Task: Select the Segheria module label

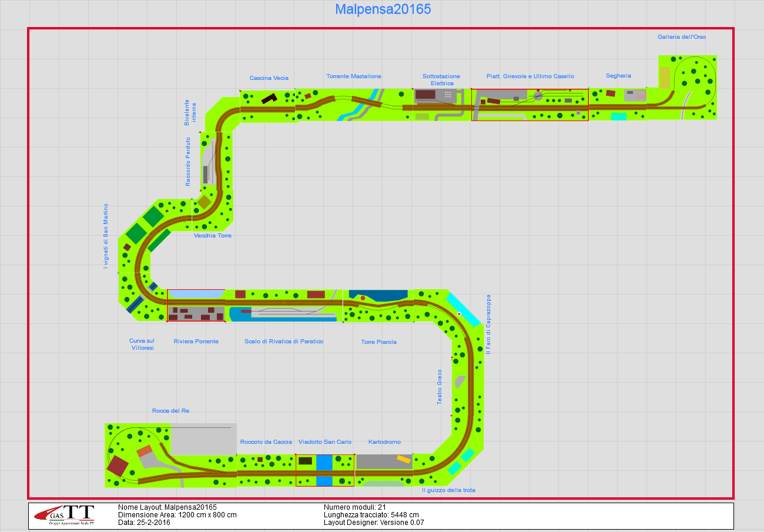Action: coord(618,76)
